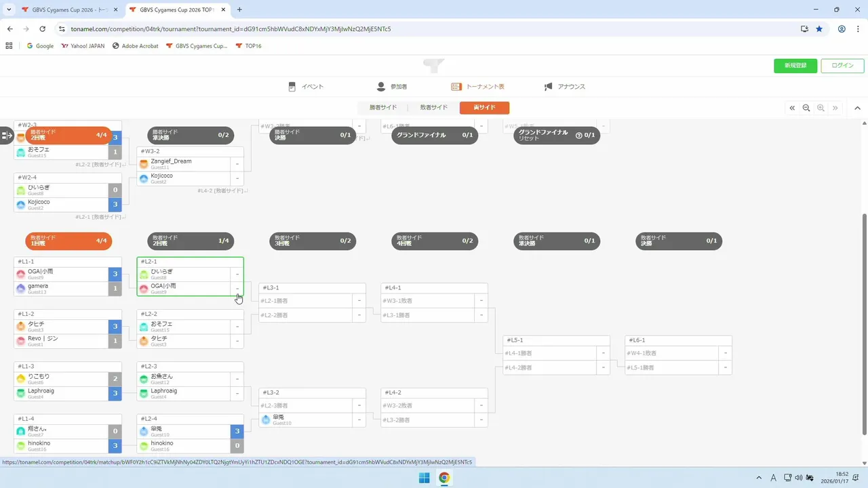
Task: Click the double-right arrow bracket navigation button
Action: 835,108
